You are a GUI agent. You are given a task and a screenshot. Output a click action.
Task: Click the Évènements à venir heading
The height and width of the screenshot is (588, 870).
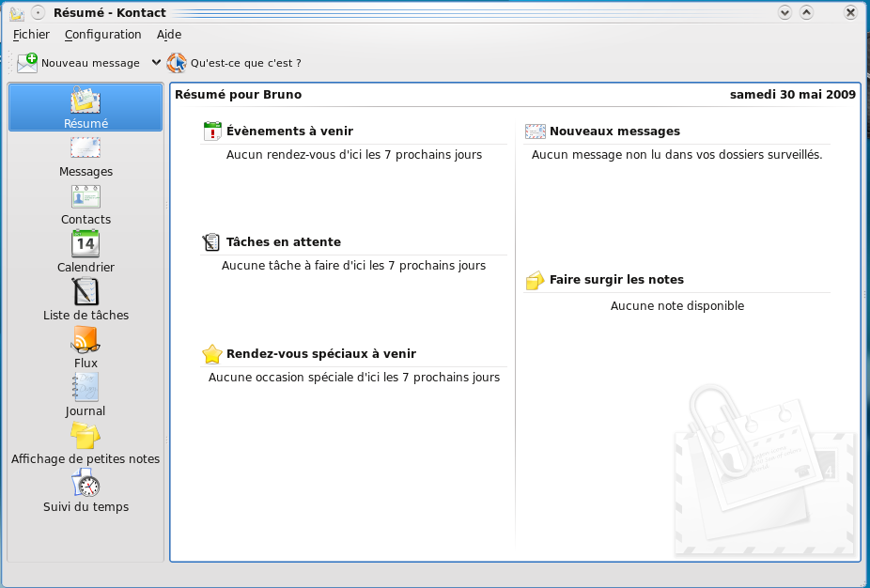pos(289,132)
